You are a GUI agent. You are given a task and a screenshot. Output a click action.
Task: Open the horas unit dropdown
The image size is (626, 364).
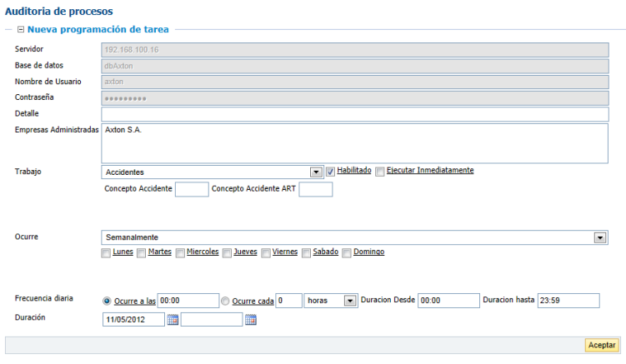coord(350,301)
